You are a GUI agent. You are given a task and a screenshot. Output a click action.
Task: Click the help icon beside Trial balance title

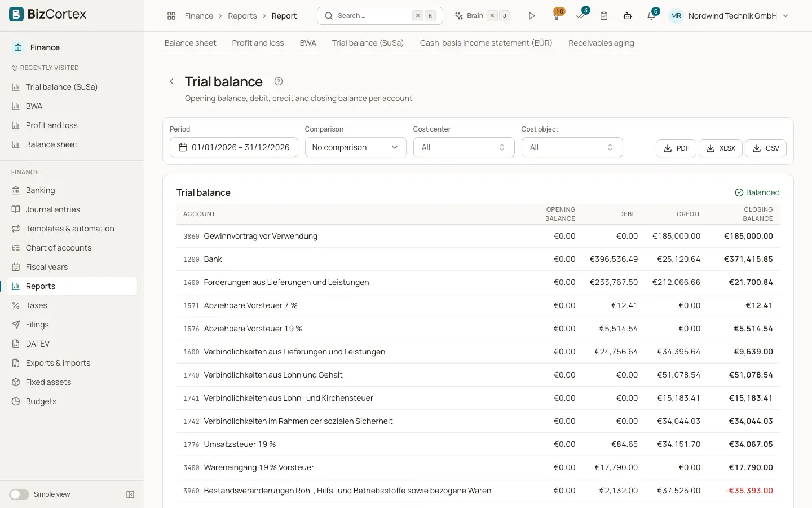(x=279, y=81)
